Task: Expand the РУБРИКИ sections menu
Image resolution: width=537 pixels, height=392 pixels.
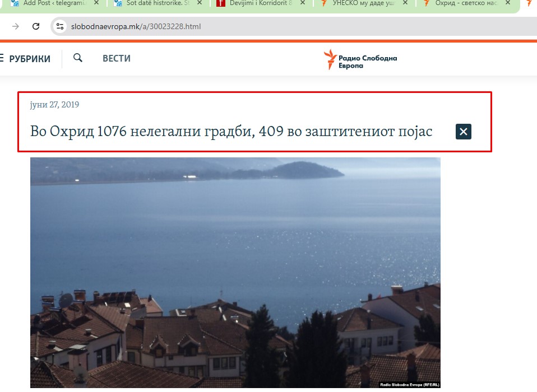Action: click(x=25, y=58)
